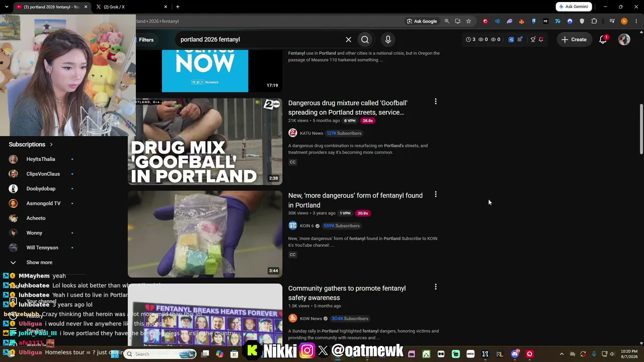Viewport: 644px width, 362px height.
Task: Open YouTube notifications bell
Action: 603,39
